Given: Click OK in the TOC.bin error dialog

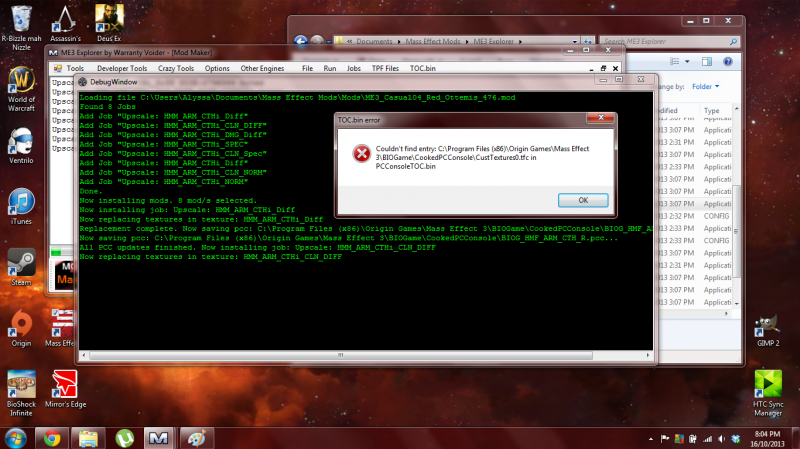Looking at the screenshot, I should (x=579, y=199).
